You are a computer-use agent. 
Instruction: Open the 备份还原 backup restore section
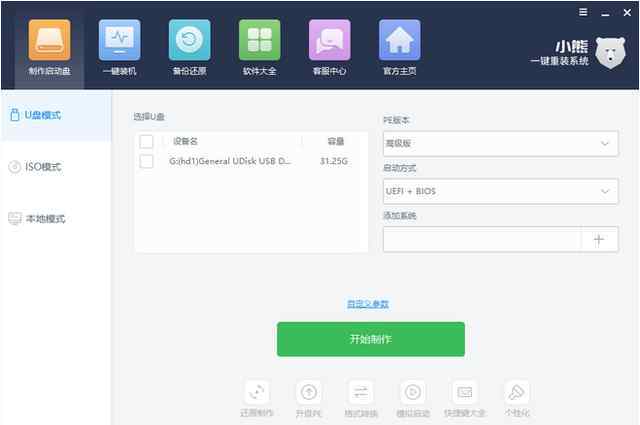pos(189,48)
